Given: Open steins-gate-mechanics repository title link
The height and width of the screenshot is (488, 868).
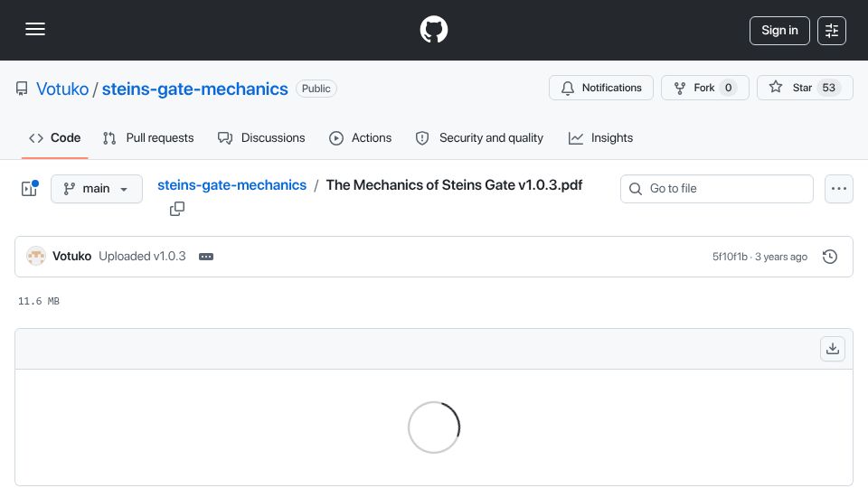Looking at the screenshot, I should pos(195,89).
